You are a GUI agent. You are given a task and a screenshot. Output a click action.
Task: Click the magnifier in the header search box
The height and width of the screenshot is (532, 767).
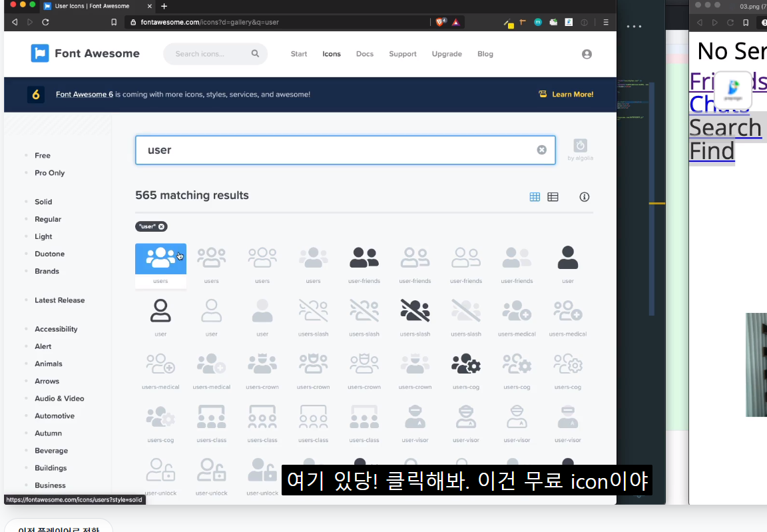coord(255,54)
